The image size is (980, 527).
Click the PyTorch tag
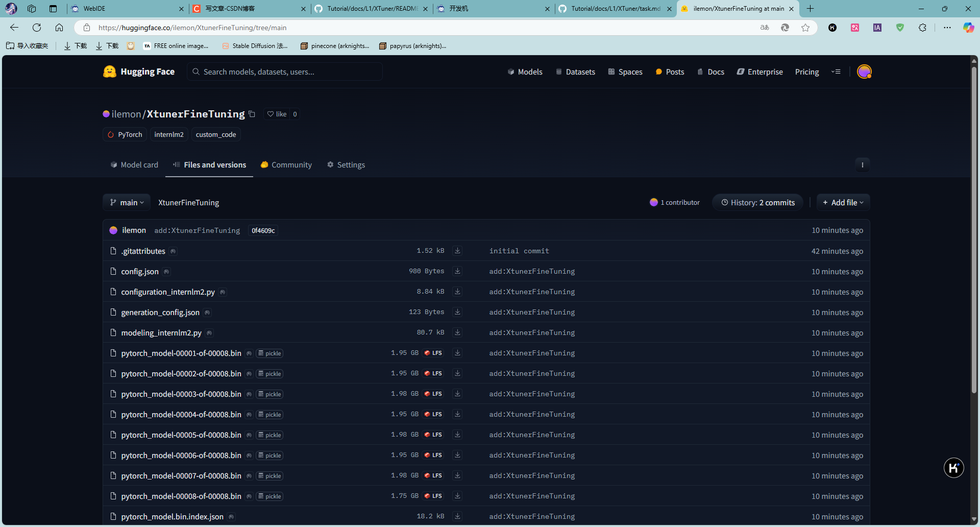125,135
